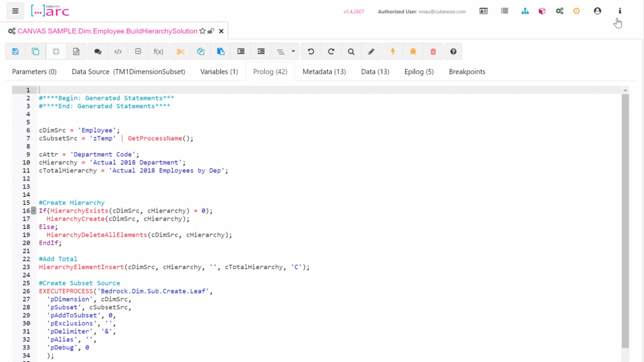Click the Debug bug icon
This screenshot has height=362, width=644.
tap(413, 52)
